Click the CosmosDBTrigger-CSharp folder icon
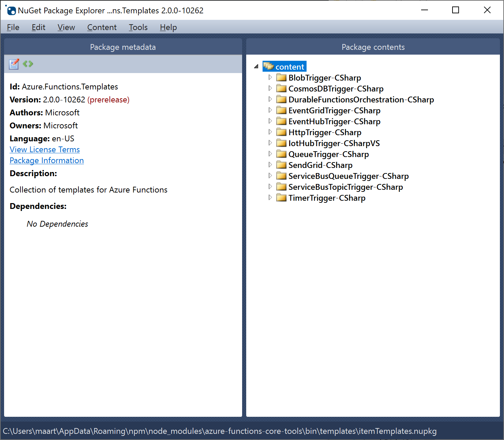 (281, 88)
